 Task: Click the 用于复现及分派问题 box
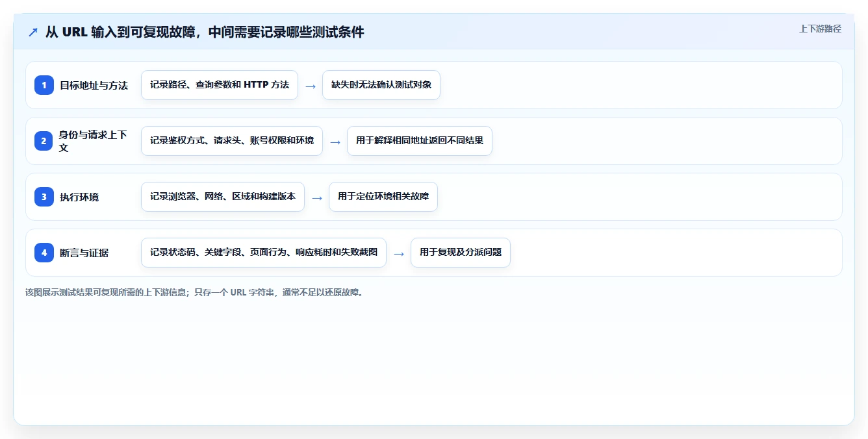pos(461,253)
